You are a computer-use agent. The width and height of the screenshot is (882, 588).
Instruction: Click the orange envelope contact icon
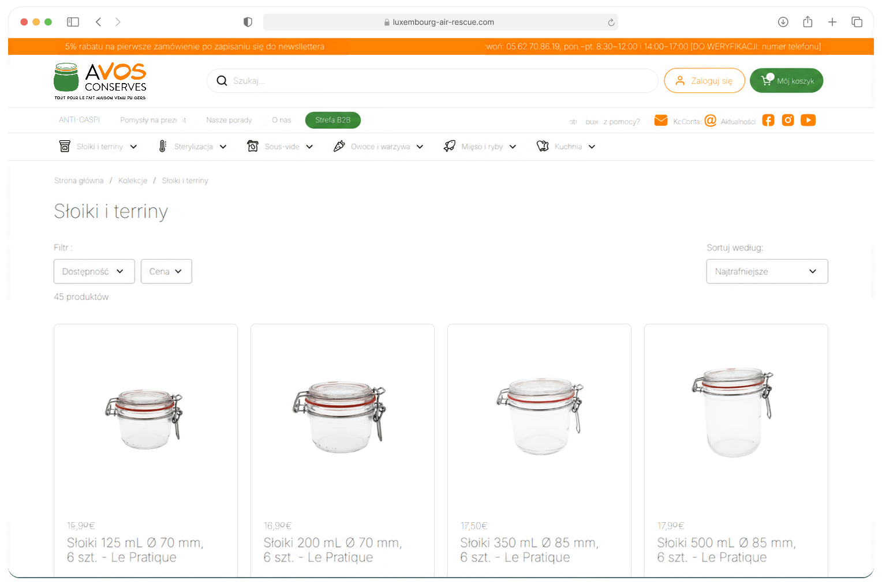pyautogui.click(x=661, y=120)
